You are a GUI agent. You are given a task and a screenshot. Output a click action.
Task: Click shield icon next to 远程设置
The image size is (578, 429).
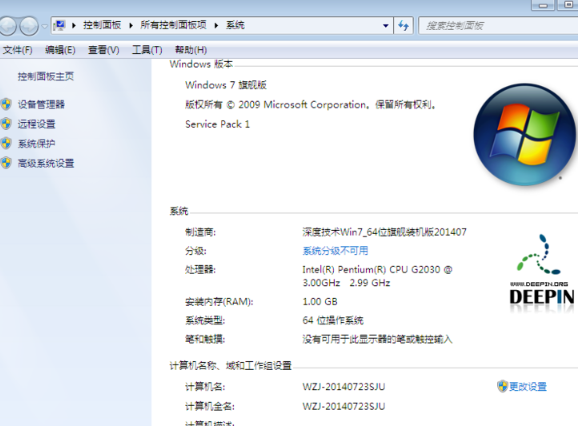point(6,124)
